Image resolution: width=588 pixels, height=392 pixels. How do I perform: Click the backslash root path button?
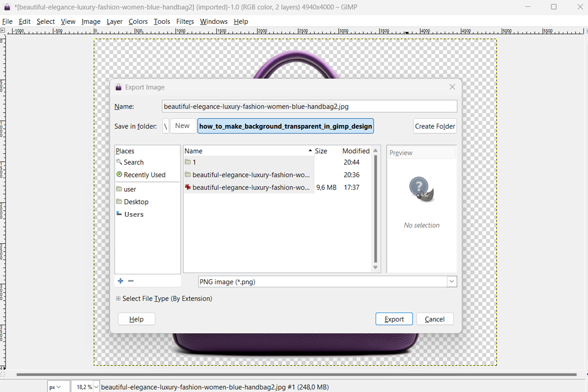(165, 126)
